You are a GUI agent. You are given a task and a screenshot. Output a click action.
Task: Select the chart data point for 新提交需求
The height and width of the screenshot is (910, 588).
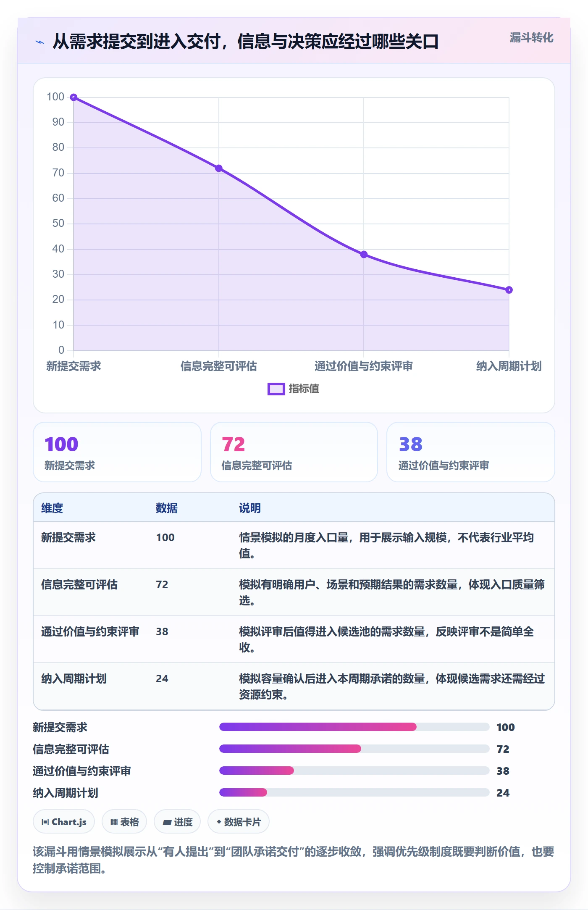(x=73, y=97)
